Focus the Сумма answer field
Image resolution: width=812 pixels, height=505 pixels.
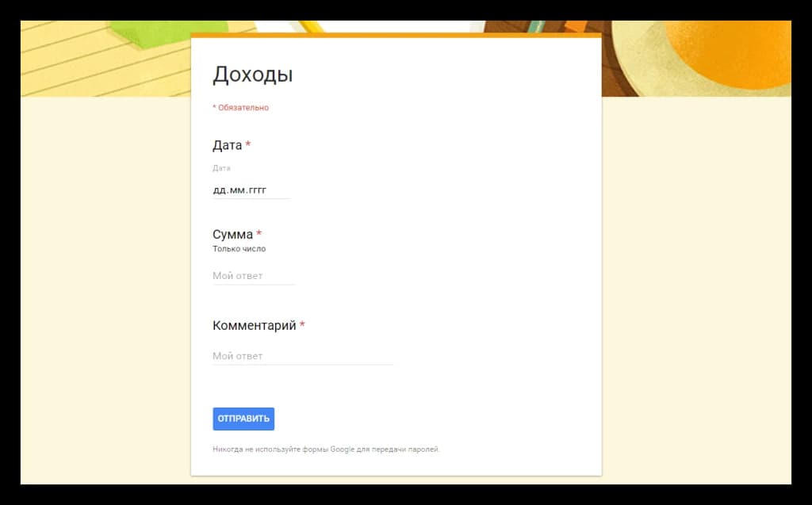click(253, 276)
